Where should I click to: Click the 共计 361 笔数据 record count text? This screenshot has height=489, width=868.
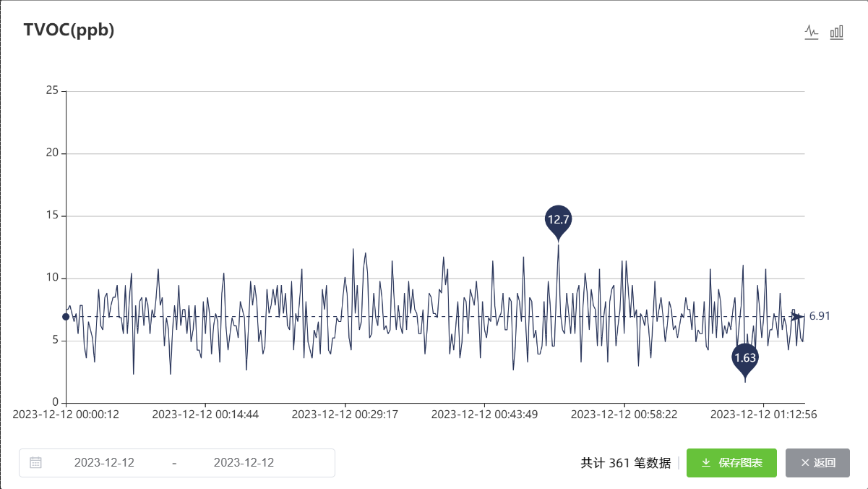tap(625, 463)
